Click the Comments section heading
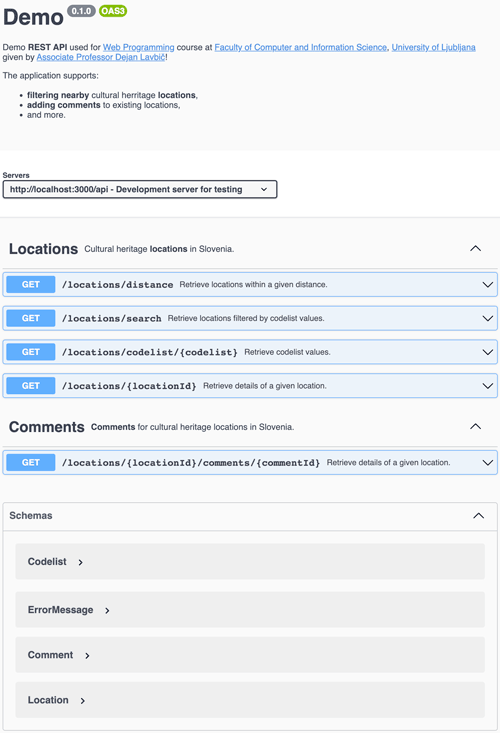Viewport: 500px width, 733px height. (x=47, y=427)
